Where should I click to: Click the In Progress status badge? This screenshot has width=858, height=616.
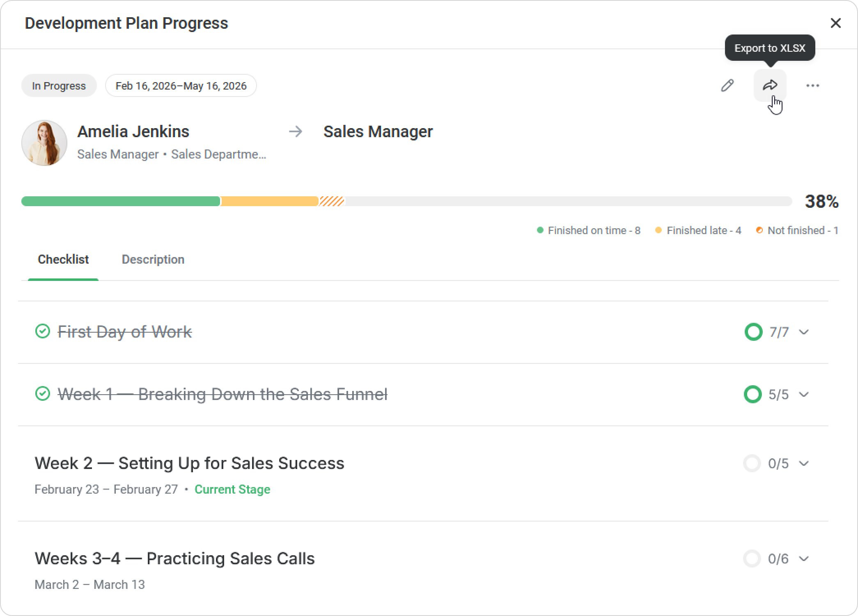click(x=59, y=86)
